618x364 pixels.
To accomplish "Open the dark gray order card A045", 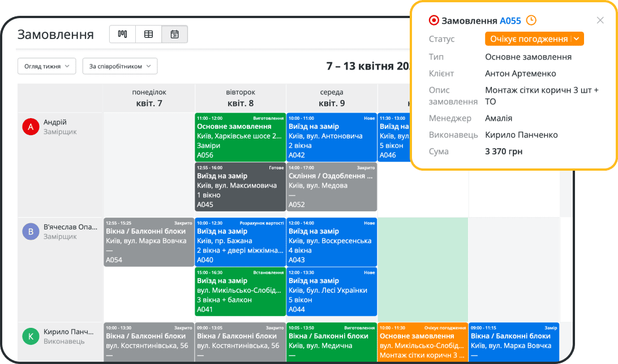I will 240,187.
